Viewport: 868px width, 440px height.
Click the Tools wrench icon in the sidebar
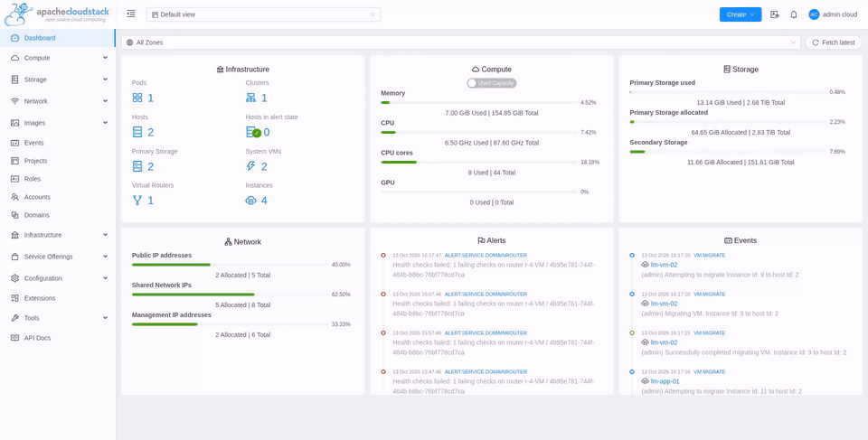tap(15, 318)
